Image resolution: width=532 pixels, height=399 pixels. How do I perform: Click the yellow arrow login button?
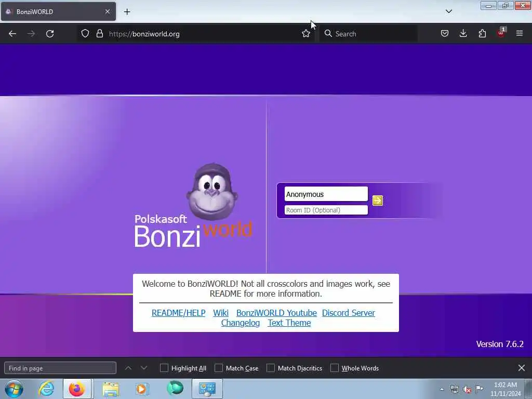pyautogui.click(x=378, y=201)
